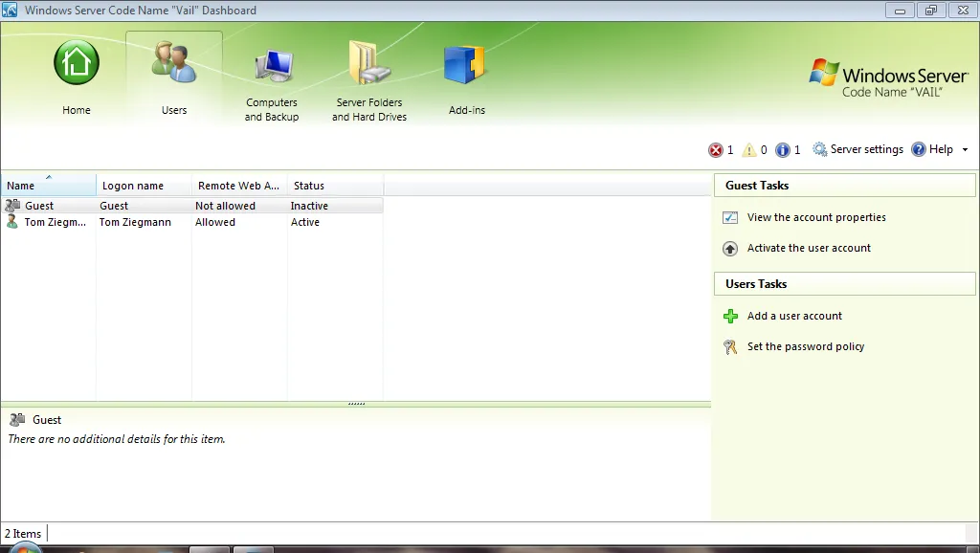Sort by Name column header
The image size is (980, 553).
(x=49, y=186)
